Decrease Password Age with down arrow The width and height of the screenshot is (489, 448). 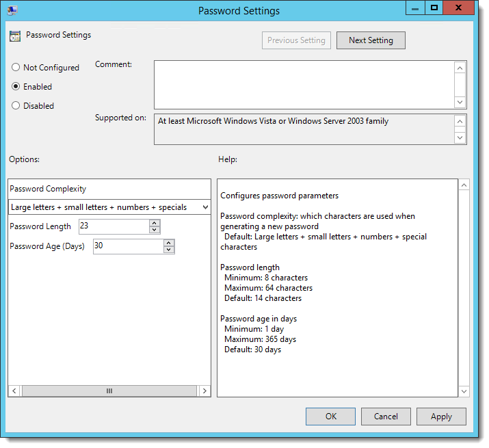click(169, 250)
